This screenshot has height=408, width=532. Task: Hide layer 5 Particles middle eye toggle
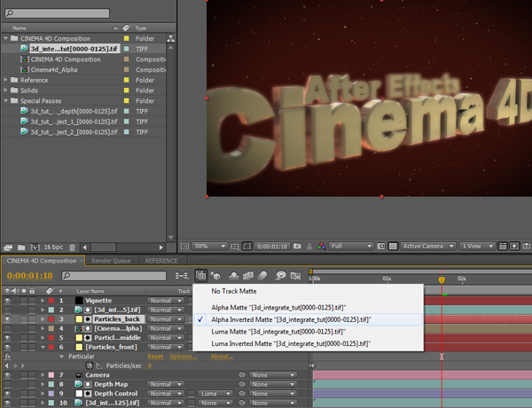click(7, 338)
